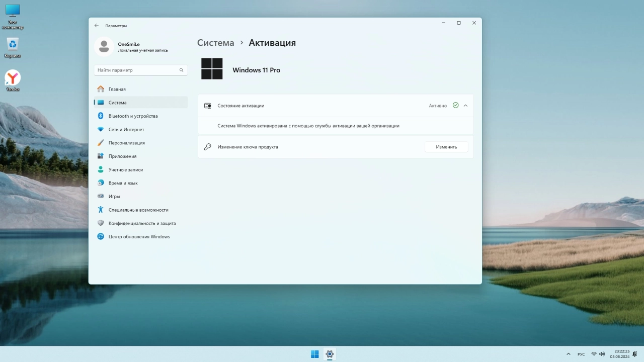Click the Специальные возможности accessibility icon

pyautogui.click(x=101, y=210)
